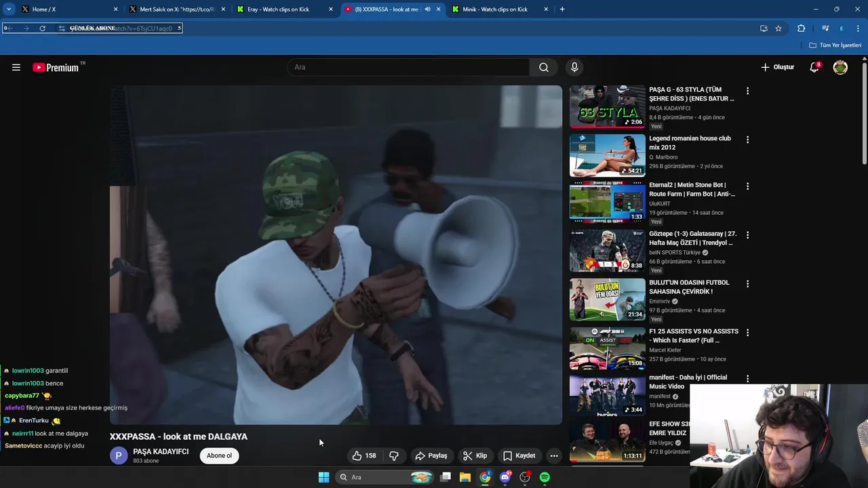
Task: Switch to Minik Watch clips on Kick tab
Action: (500, 9)
